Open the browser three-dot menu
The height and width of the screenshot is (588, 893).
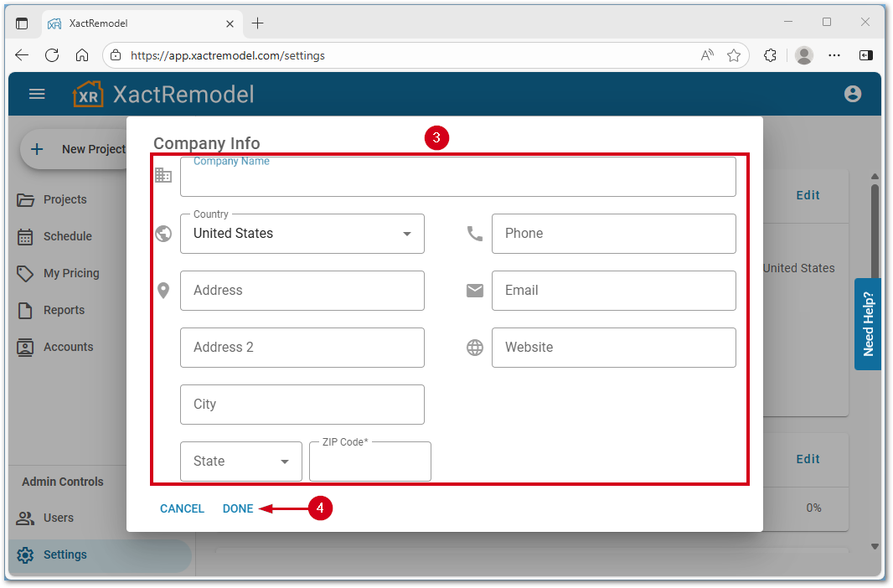point(834,54)
